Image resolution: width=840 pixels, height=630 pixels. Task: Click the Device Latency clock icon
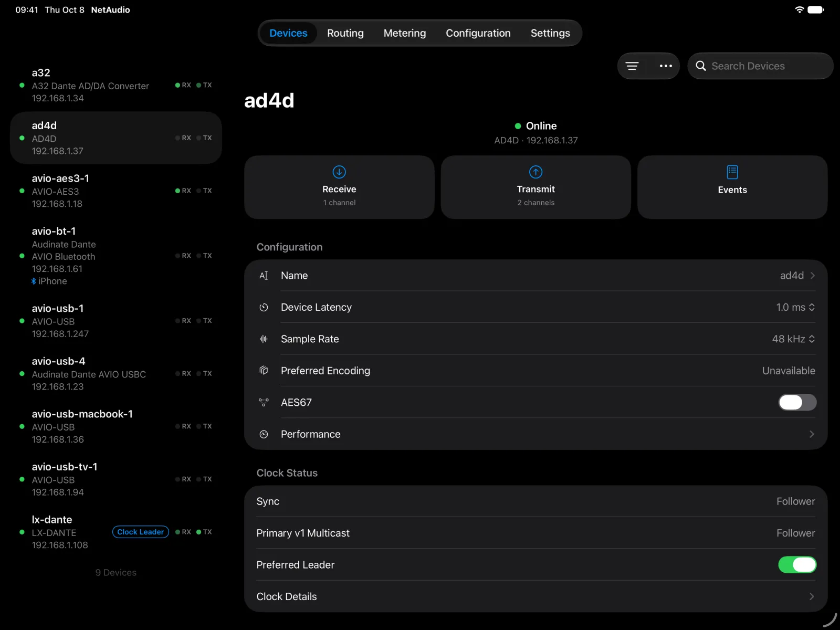click(264, 307)
